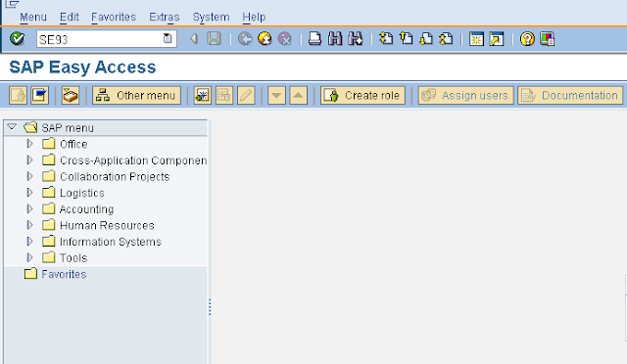Open the Extras menu
The width and height of the screenshot is (627, 364).
point(165,18)
